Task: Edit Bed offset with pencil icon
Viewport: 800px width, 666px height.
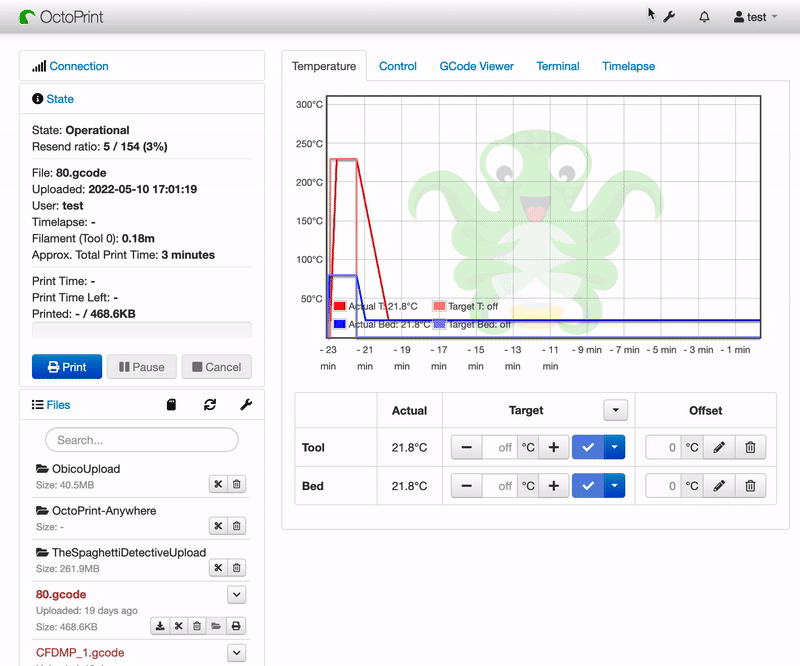Action: pyautogui.click(x=719, y=486)
